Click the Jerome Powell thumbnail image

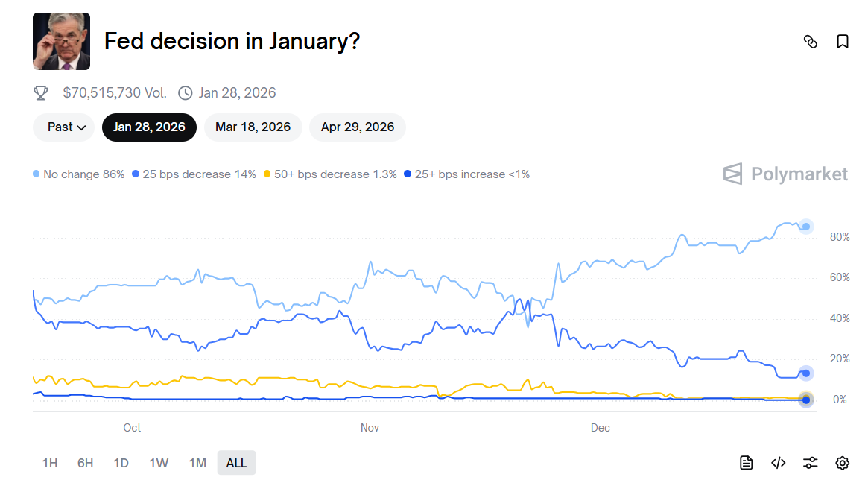[x=61, y=41]
